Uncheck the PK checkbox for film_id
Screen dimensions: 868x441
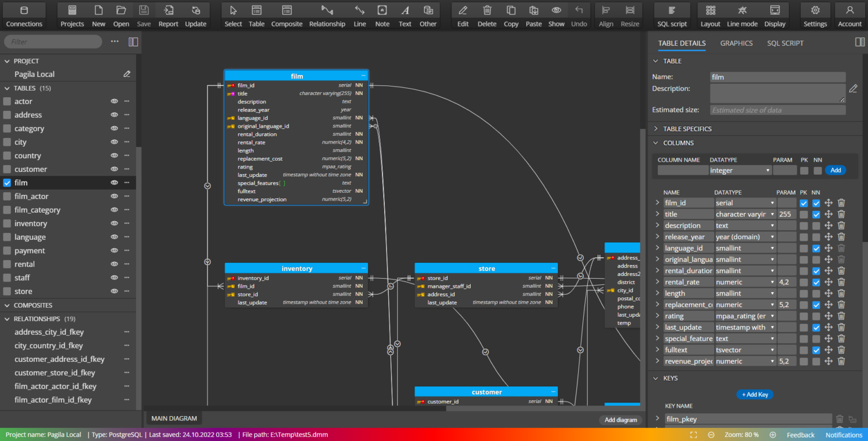click(804, 202)
